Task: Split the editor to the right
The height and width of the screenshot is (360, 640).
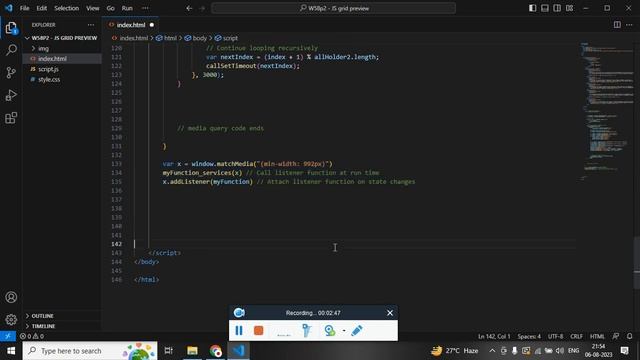Action: coord(617,25)
